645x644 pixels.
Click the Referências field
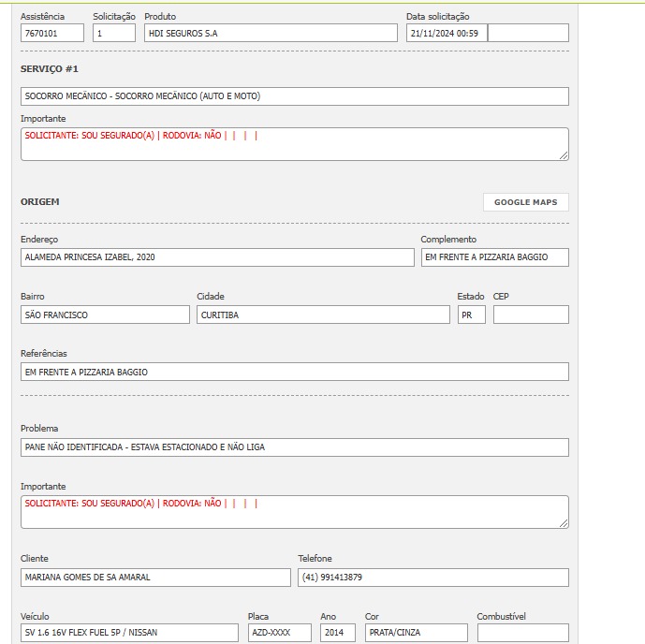coord(295,372)
